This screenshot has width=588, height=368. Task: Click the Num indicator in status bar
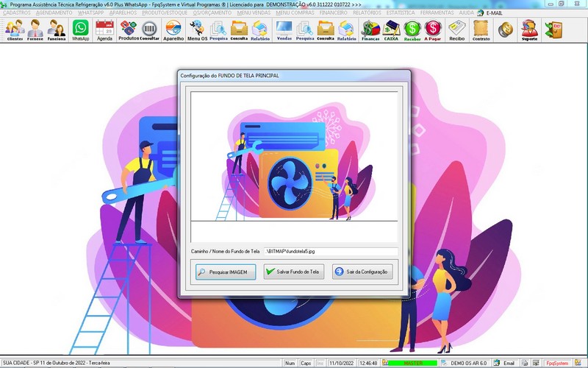pos(290,363)
